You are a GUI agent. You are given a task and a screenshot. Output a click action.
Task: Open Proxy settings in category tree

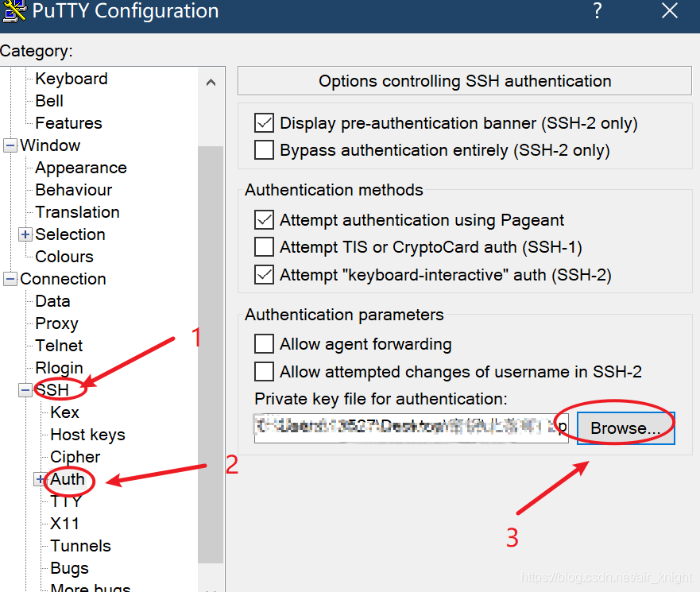(x=56, y=323)
